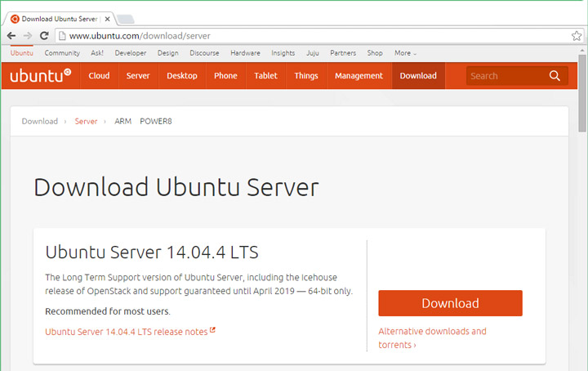Expand the More dropdown menu
This screenshot has height=371, width=588.
point(405,53)
